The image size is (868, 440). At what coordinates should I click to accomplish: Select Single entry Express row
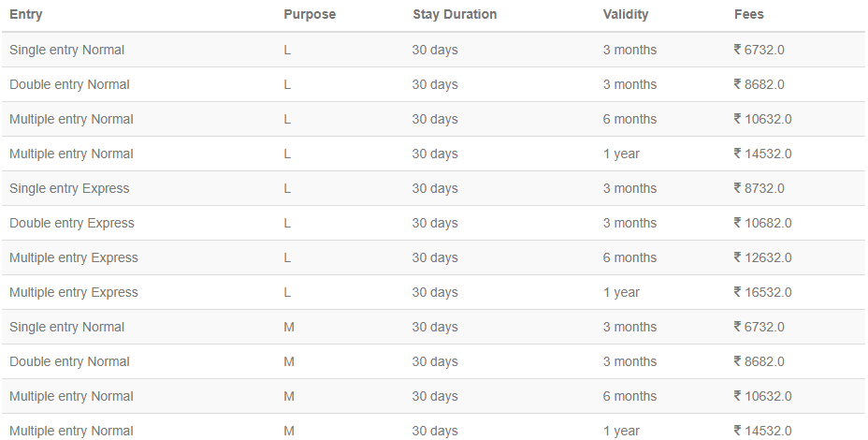click(x=433, y=188)
